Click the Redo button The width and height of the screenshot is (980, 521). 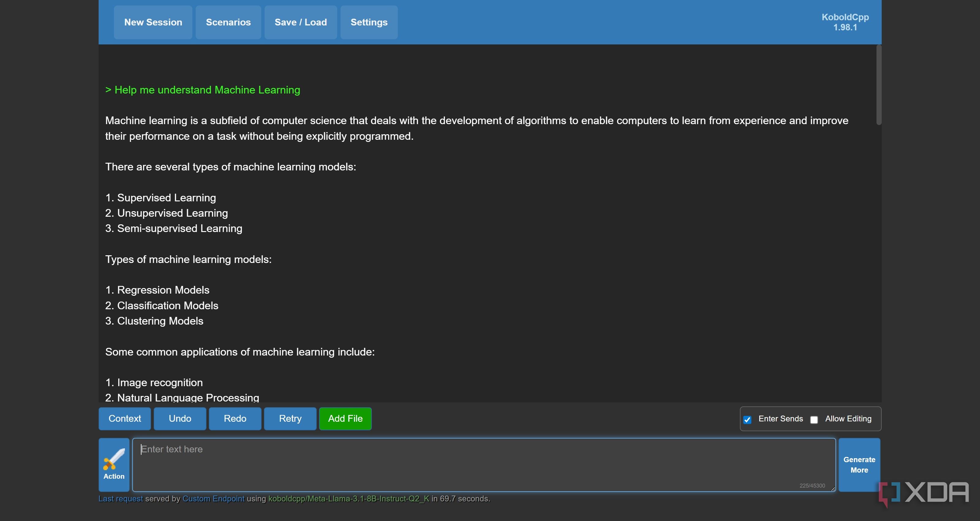tap(235, 419)
